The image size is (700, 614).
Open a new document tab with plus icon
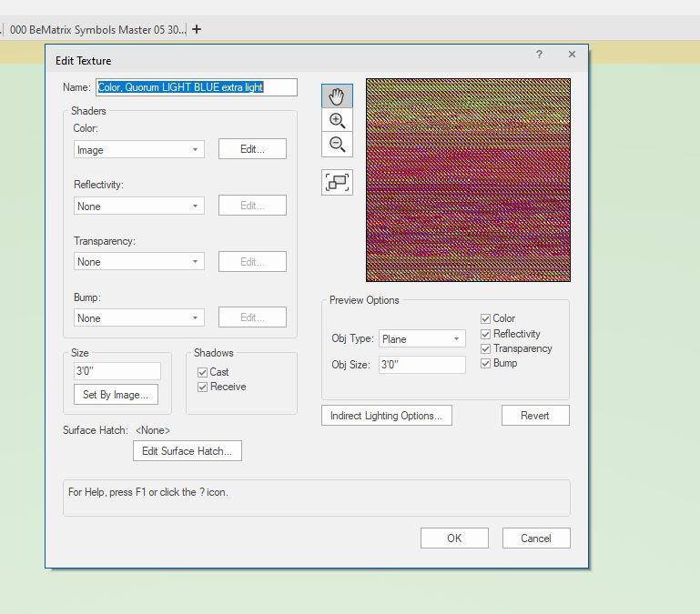pyautogui.click(x=197, y=29)
